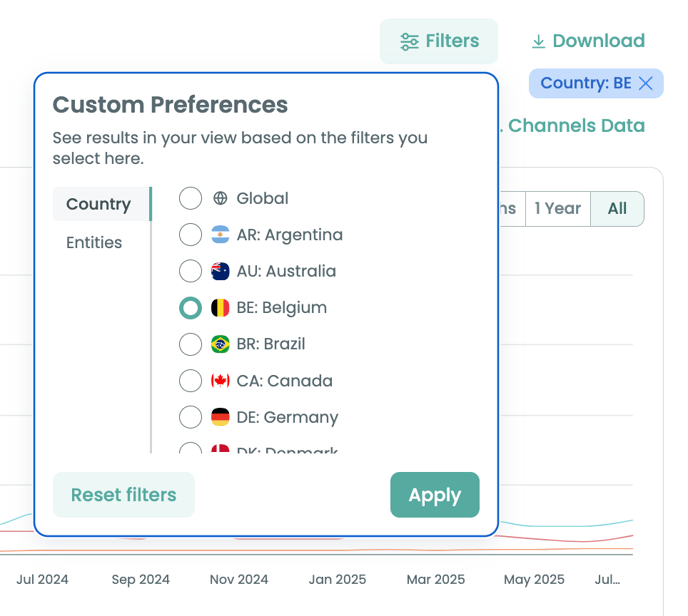
Task: Click the Download arrow icon
Action: (538, 41)
